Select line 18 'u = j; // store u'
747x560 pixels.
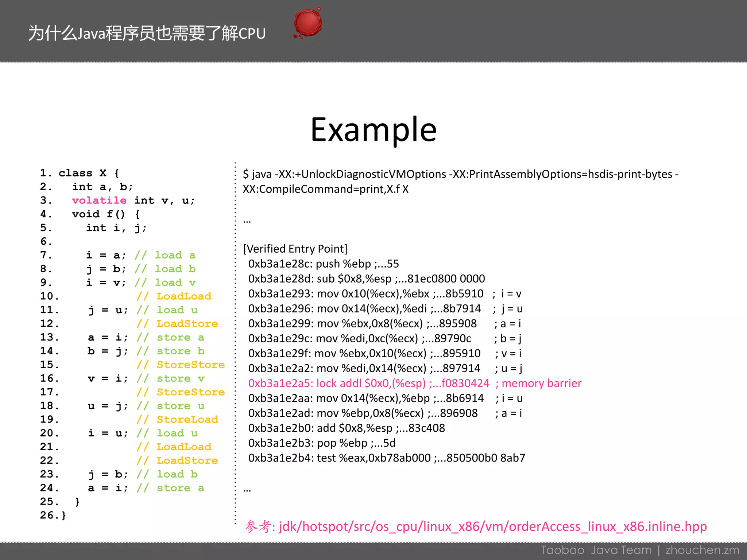122,406
